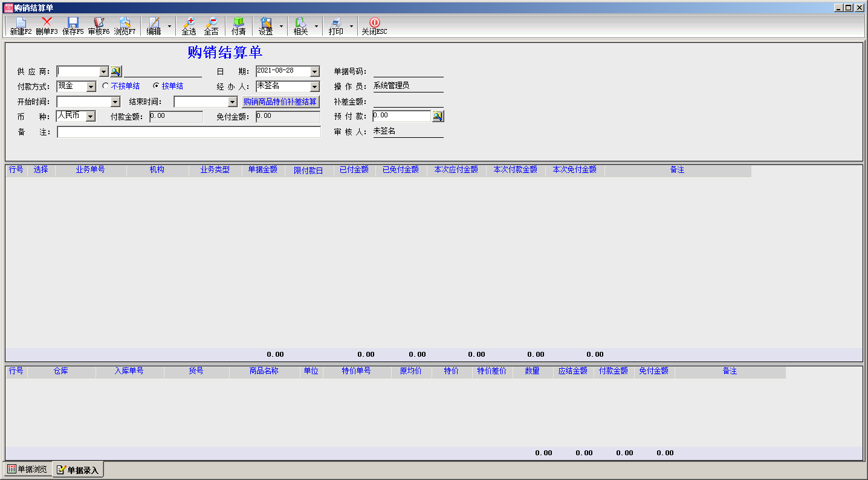
Task: Open supplier lookup search icon
Action: point(115,71)
